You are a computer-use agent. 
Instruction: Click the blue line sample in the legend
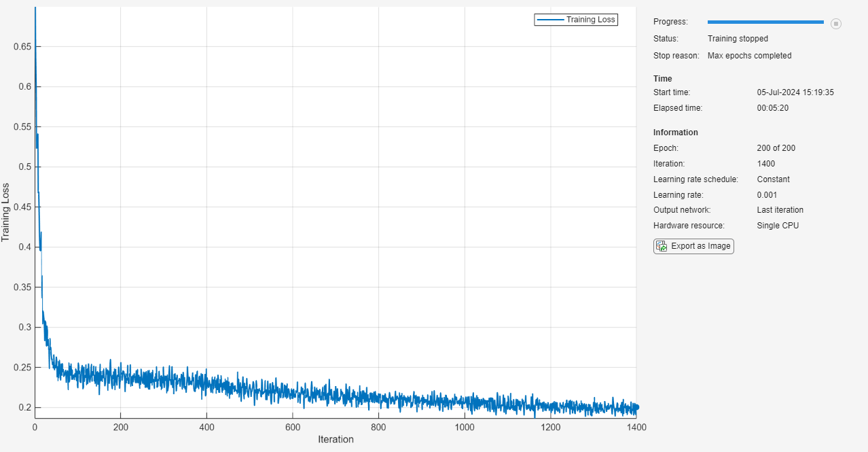550,20
